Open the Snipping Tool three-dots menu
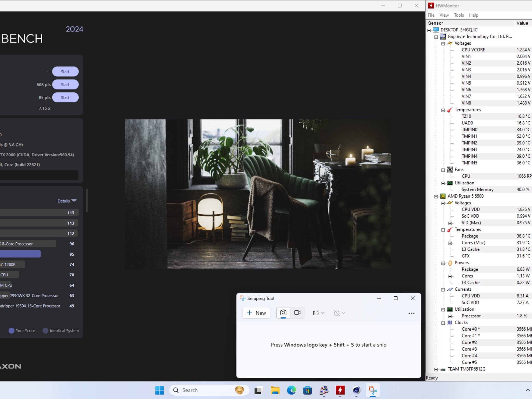 (x=411, y=313)
